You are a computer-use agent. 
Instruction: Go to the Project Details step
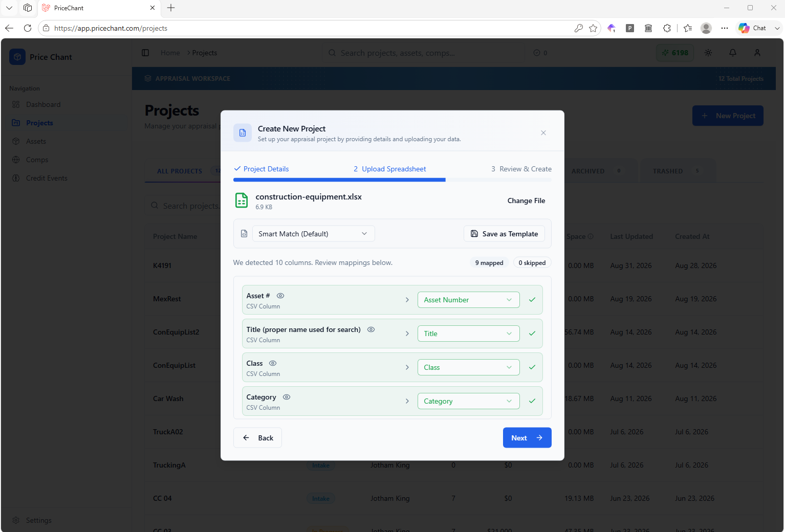(261, 169)
